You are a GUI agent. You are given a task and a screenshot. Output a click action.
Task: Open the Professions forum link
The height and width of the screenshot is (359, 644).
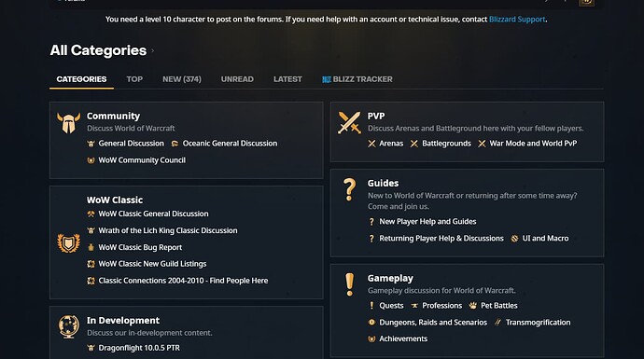pos(441,306)
